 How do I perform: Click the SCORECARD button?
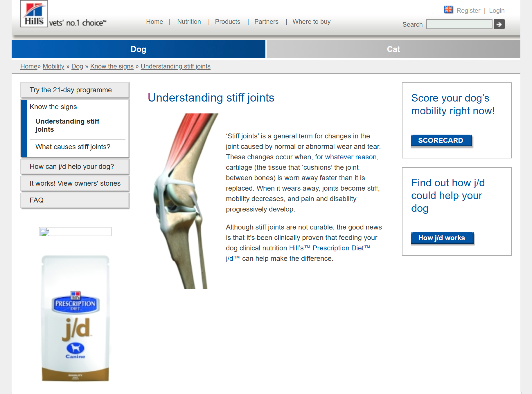click(x=441, y=140)
